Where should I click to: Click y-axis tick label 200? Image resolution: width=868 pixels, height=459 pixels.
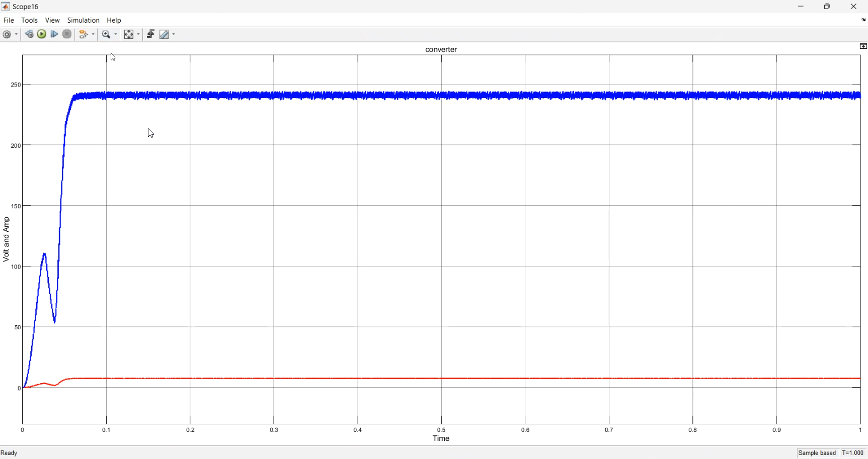pos(16,146)
